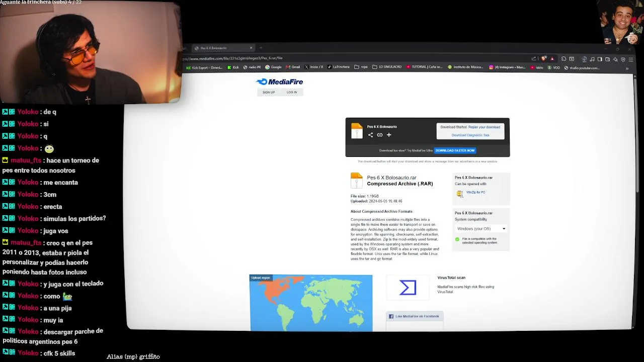Image resolution: width=644 pixels, height=362 pixels.
Task: Open the TUTORIAL YouTube bookmark
Action: [424, 67]
